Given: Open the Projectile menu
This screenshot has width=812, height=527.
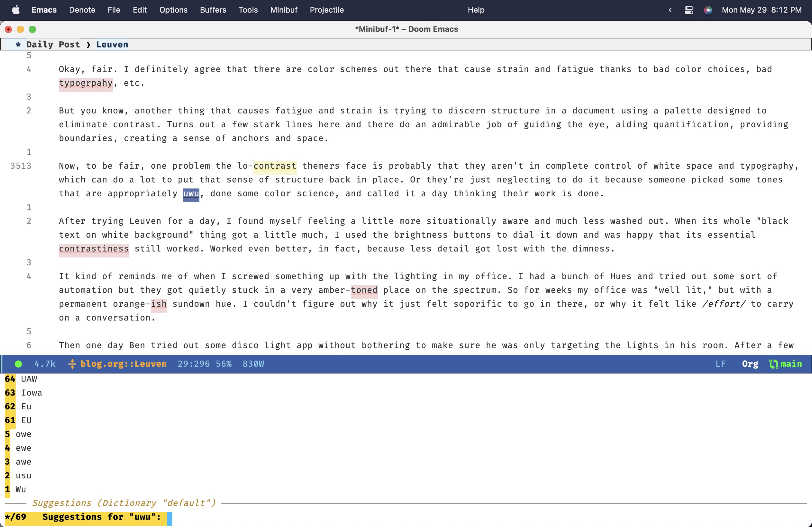Looking at the screenshot, I should (x=326, y=10).
